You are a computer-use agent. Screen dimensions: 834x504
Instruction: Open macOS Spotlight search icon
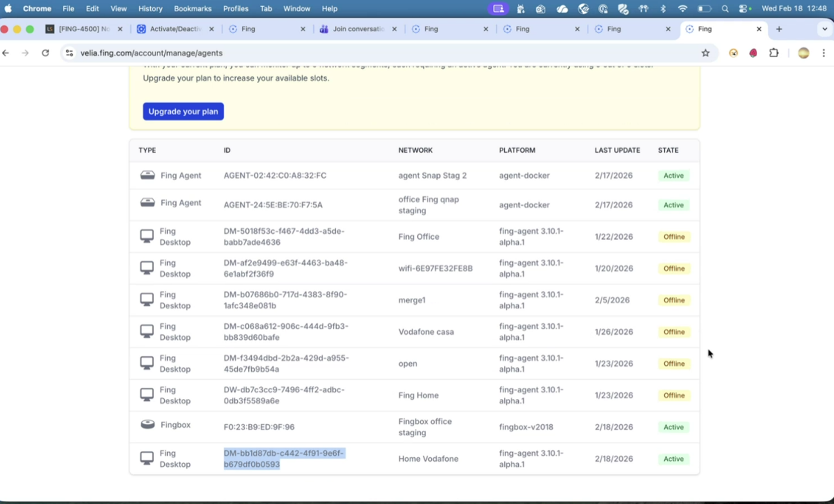pos(725,9)
